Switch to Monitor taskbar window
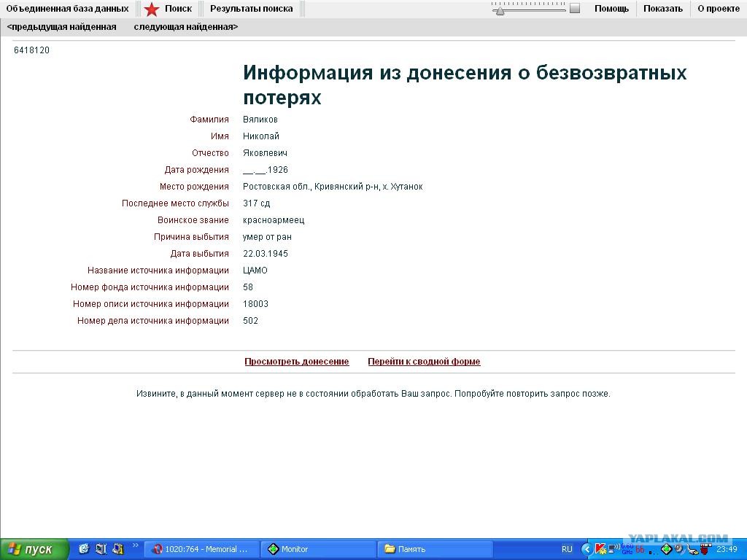The image size is (747, 560). [318, 549]
